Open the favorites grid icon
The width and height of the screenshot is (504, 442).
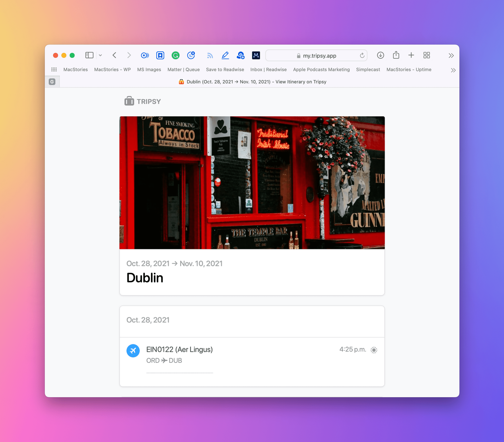[54, 69]
